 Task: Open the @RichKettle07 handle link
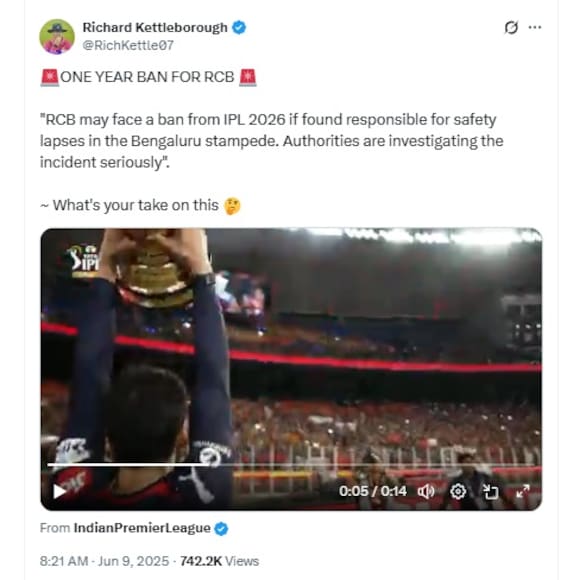click(128, 45)
